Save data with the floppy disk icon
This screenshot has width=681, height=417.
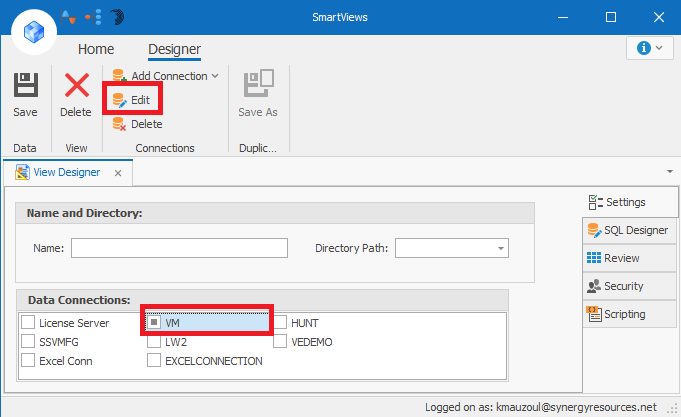26,85
